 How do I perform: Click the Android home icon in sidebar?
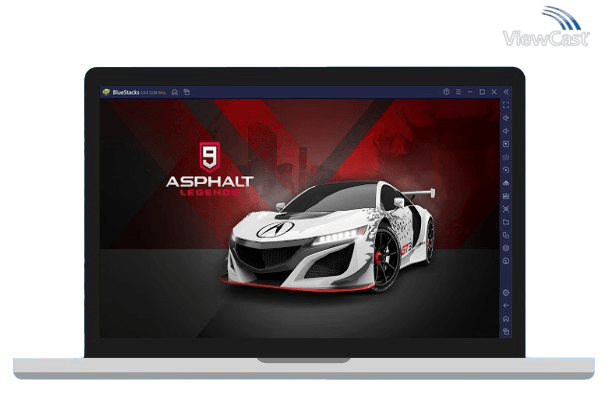(506, 319)
